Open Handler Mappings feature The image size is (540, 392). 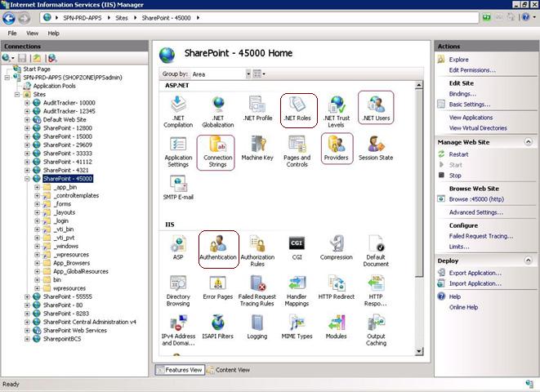pyautogui.click(x=297, y=291)
